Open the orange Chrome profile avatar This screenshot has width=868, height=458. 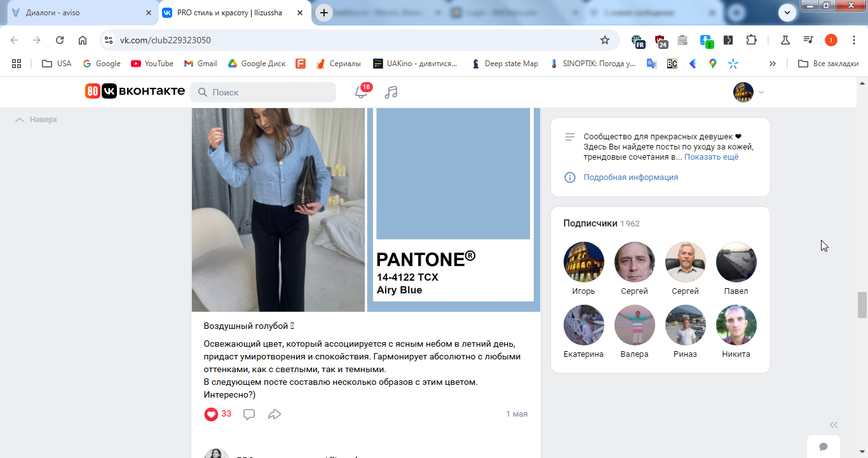(831, 40)
